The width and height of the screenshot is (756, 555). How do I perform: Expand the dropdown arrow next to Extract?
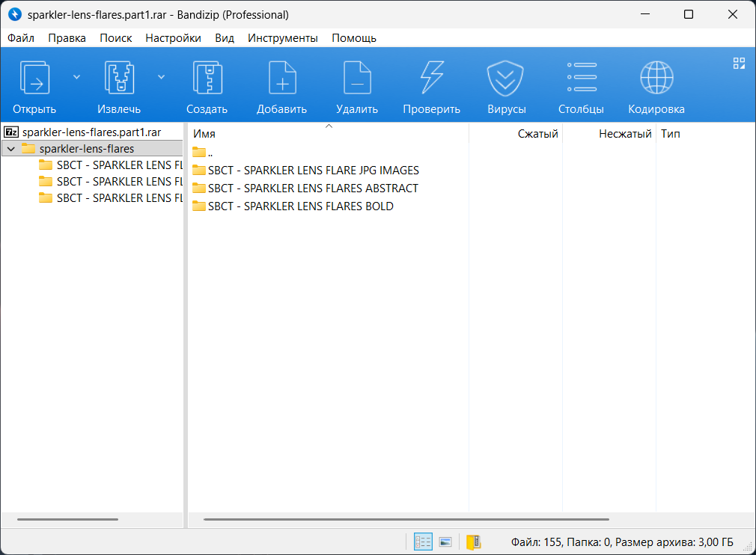[161, 76]
